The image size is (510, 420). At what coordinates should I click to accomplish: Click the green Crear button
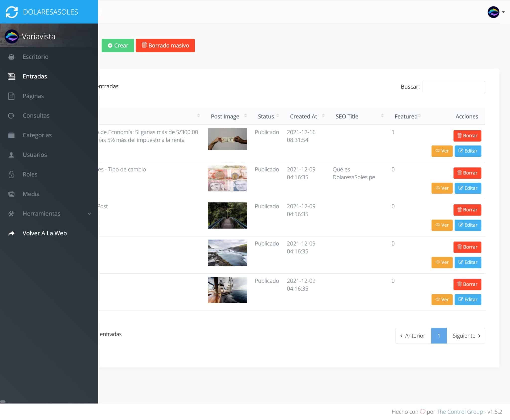pos(118,46)
